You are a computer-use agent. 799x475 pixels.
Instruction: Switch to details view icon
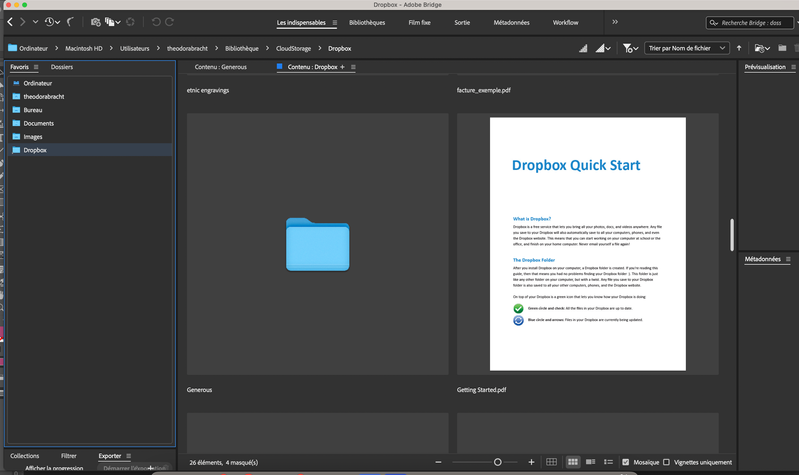point(591,462)
